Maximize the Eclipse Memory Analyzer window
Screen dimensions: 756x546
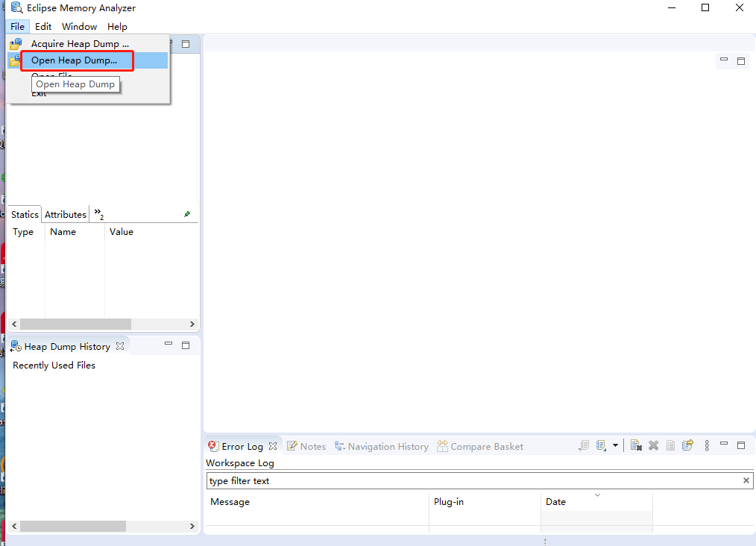(x=705, y=7)
